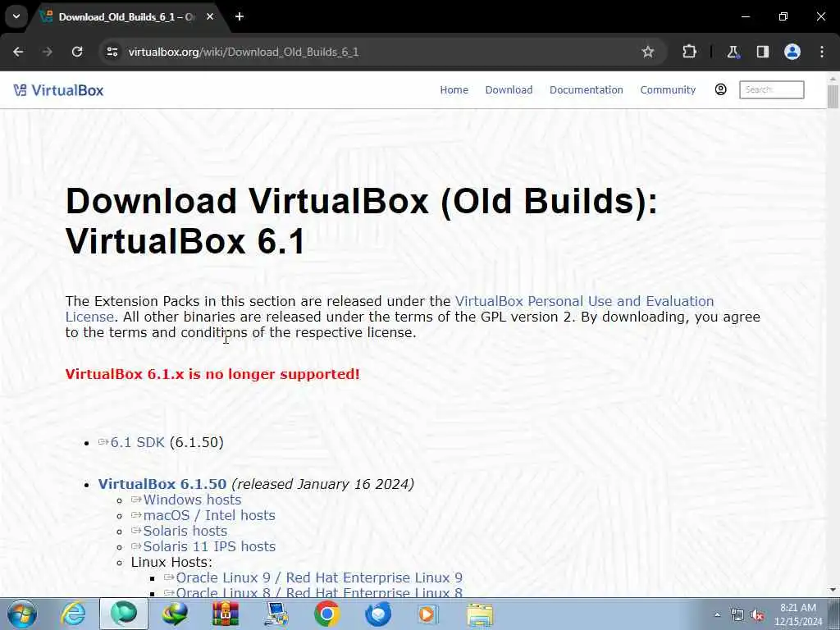Open VirtualBox Personal Use and Evaluation link
840x630 pixels.
coord(584,301)
